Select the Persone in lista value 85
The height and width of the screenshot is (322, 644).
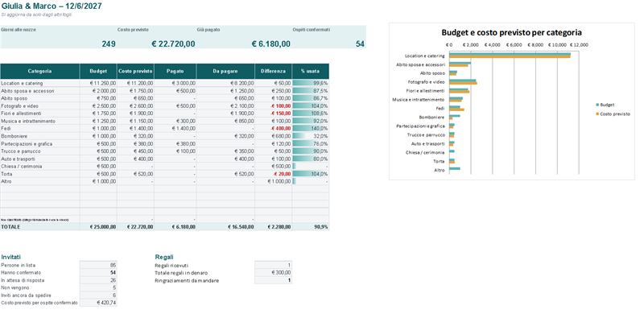98,265
